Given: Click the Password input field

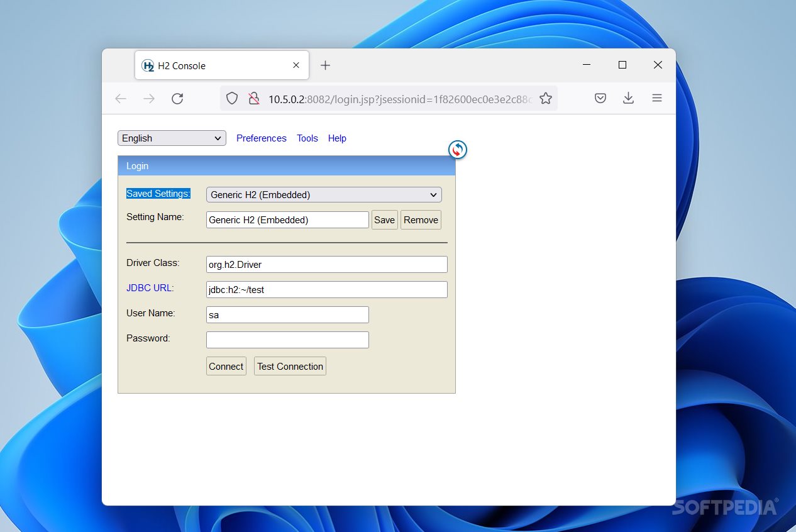Looking at the screenshot, I should pyautogui.click(x=287, y=340).
